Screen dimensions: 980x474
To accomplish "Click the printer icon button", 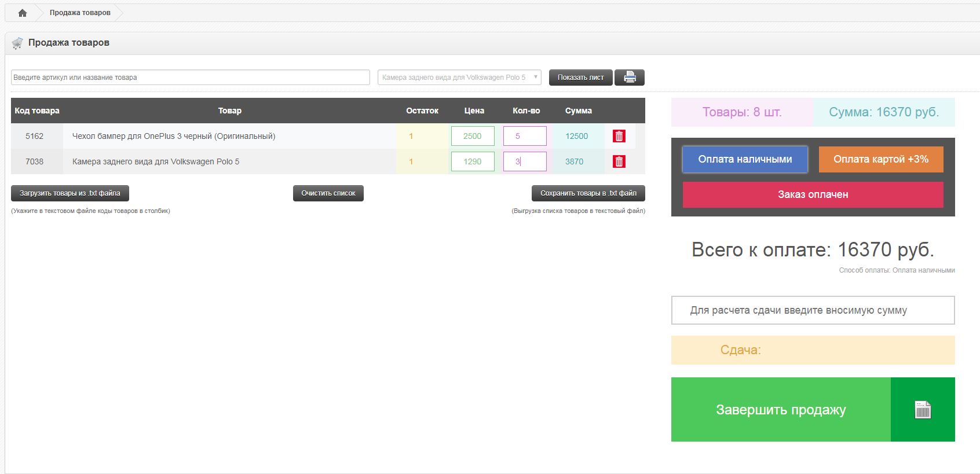I will [630, 78].
